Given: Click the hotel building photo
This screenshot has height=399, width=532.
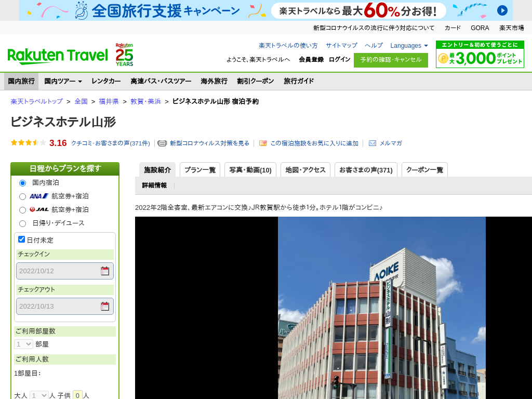Looking at the screenshot, I should coord(382,308).
